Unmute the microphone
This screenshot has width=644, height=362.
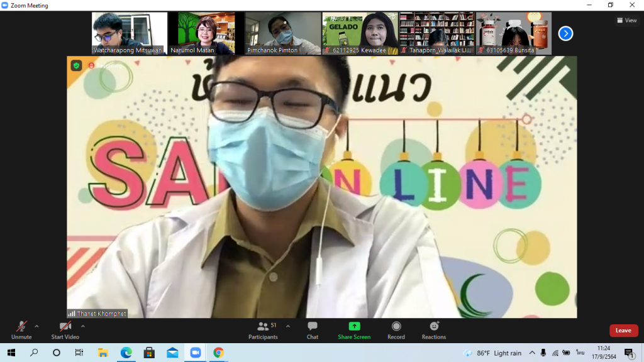21,330
